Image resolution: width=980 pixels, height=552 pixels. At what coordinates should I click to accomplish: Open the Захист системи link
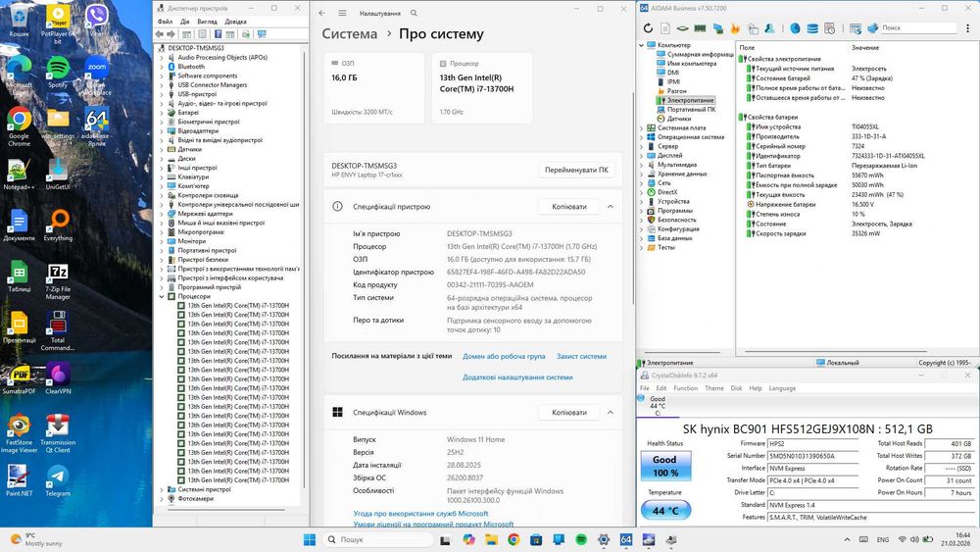pos(581,356)
